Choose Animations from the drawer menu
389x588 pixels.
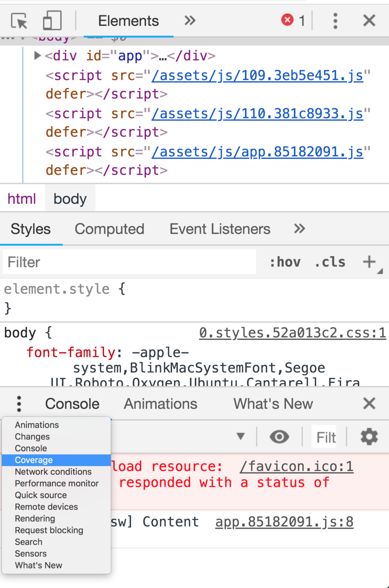pyautogui.click(x=56, y=425)
